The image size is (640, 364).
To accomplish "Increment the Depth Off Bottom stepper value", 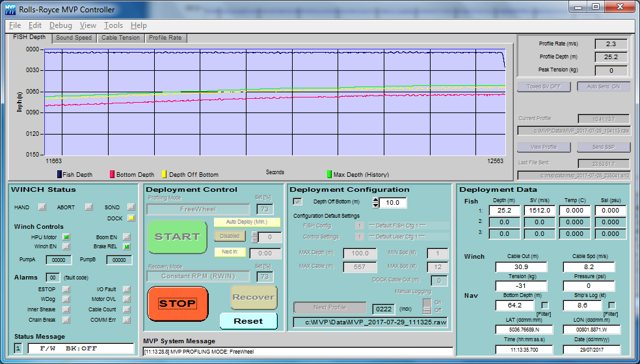I will click(x=375, y=200).
